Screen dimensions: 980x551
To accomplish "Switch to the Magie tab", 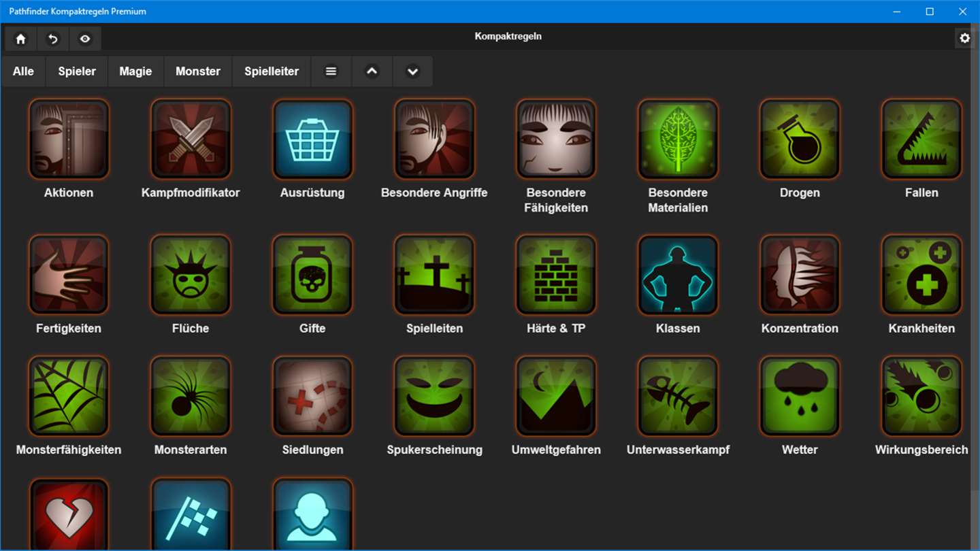I will (135, 71).
